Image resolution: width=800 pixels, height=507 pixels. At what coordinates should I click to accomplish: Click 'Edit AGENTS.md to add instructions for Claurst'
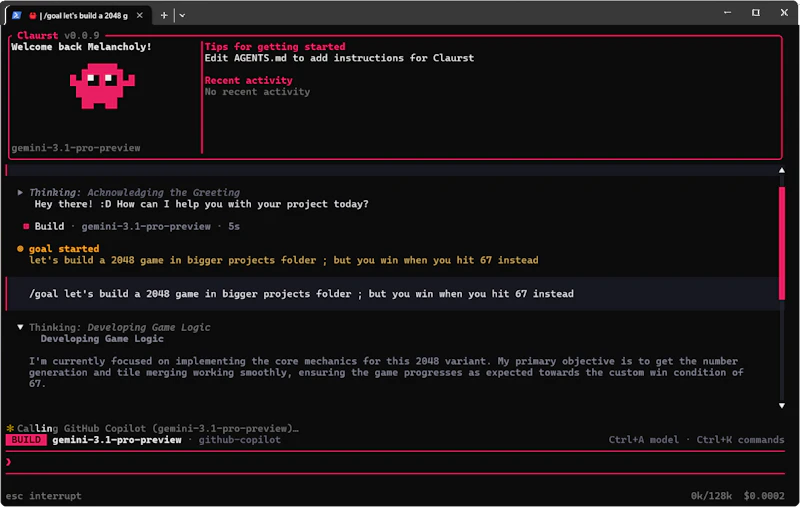click(x=339, y=58)
